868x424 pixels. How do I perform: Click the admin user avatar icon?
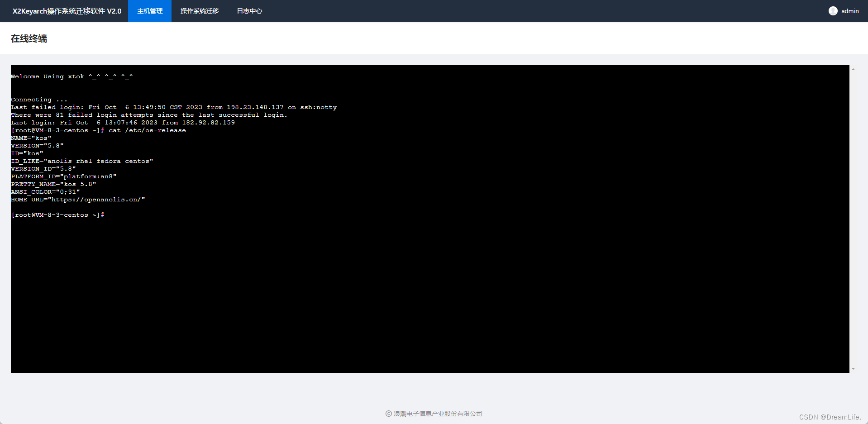(x=833, y=11)
